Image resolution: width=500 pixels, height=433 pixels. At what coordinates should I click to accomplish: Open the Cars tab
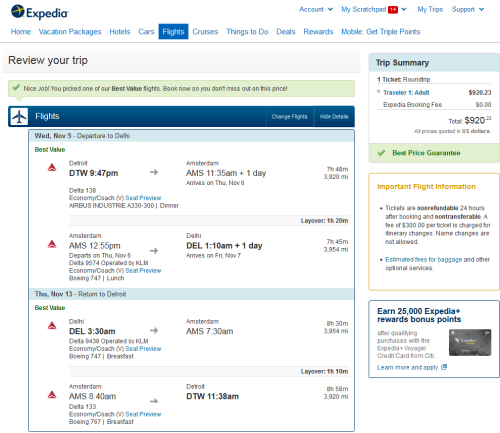146,32
